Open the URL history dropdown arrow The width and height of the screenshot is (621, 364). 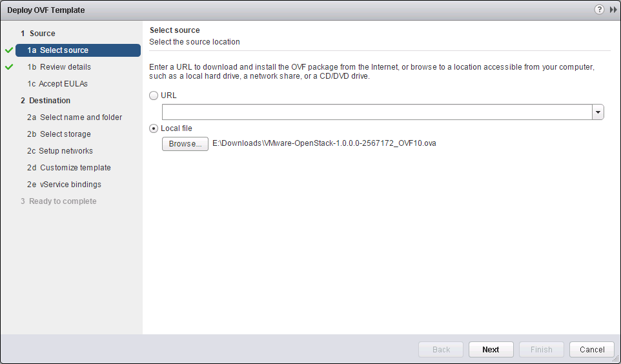click(x=598, y=112)
